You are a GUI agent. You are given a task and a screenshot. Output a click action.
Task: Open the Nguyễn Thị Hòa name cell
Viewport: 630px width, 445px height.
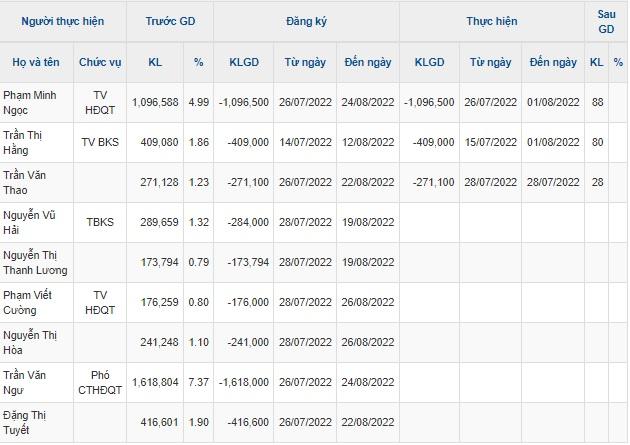coord(38,342)
